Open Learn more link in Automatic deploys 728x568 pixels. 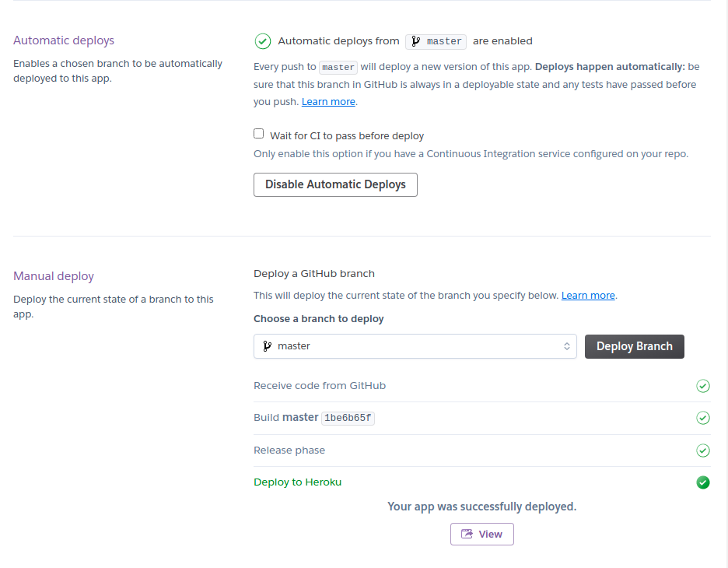[328, 102]
